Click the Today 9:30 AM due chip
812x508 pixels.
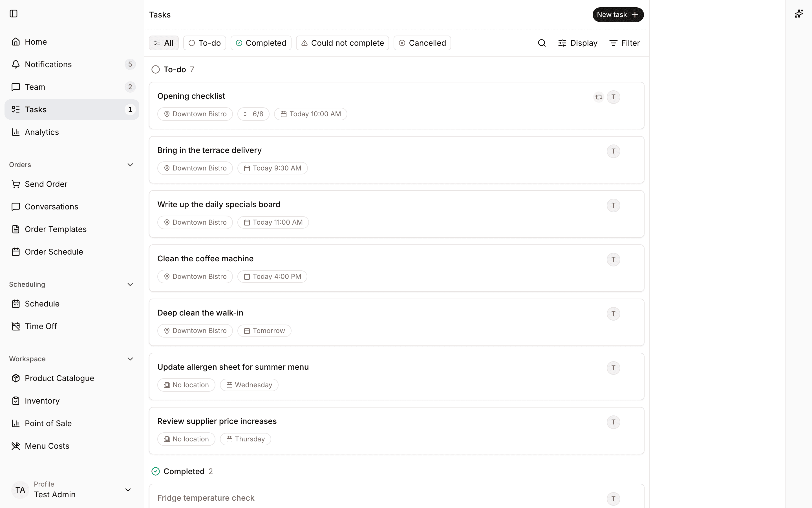point(272,168)
